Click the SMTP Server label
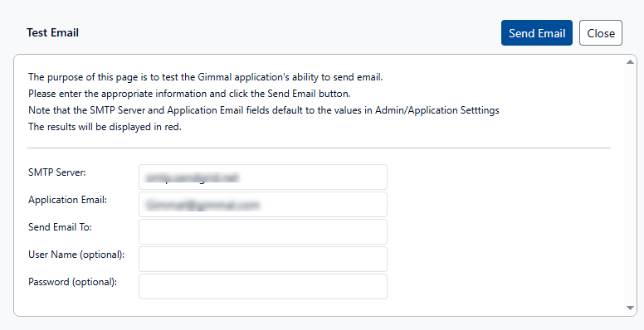 coord(57,172)
